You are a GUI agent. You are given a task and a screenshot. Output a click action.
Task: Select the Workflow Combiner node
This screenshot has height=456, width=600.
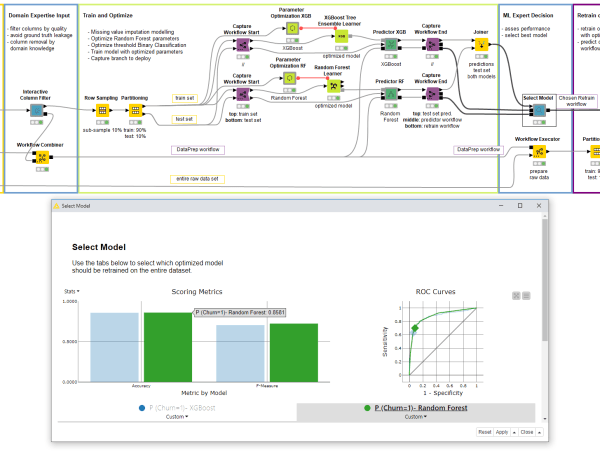[42, 157]
